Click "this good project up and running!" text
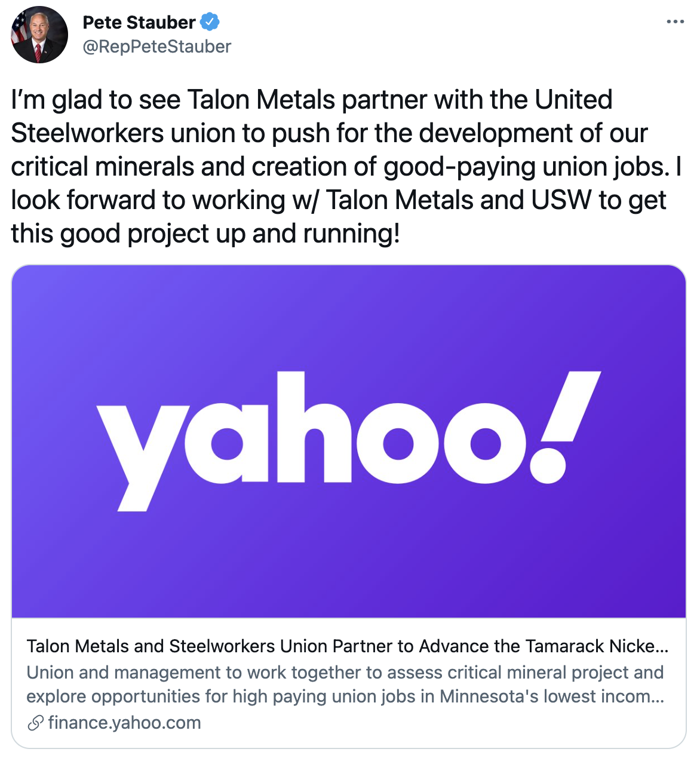 click(x=205, y=234)
